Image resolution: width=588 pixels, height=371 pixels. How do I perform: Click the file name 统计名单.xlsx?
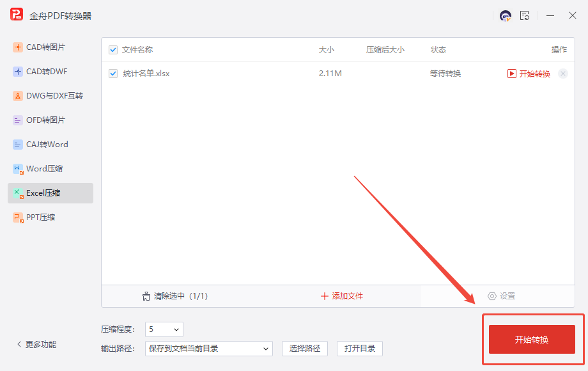click(146, 74)
